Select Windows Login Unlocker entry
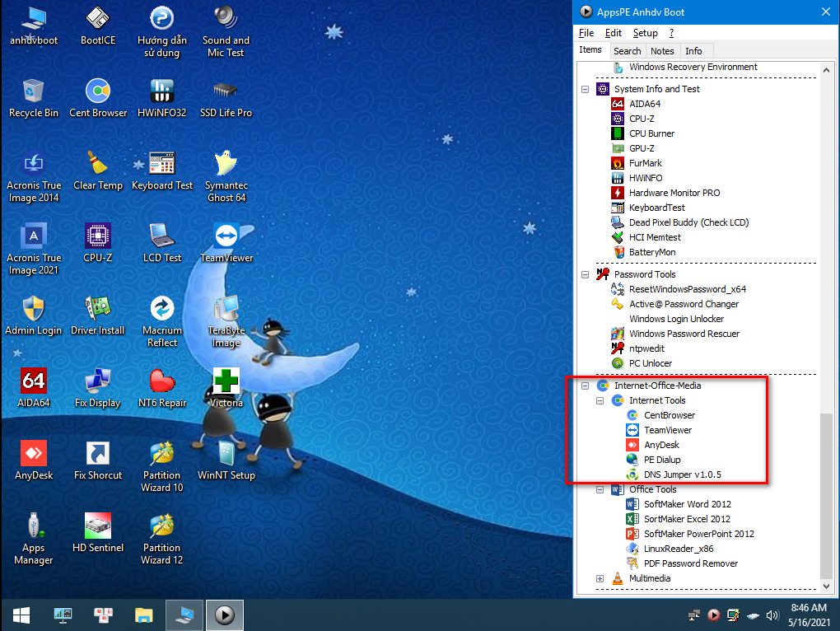 [x=676, y=319]
